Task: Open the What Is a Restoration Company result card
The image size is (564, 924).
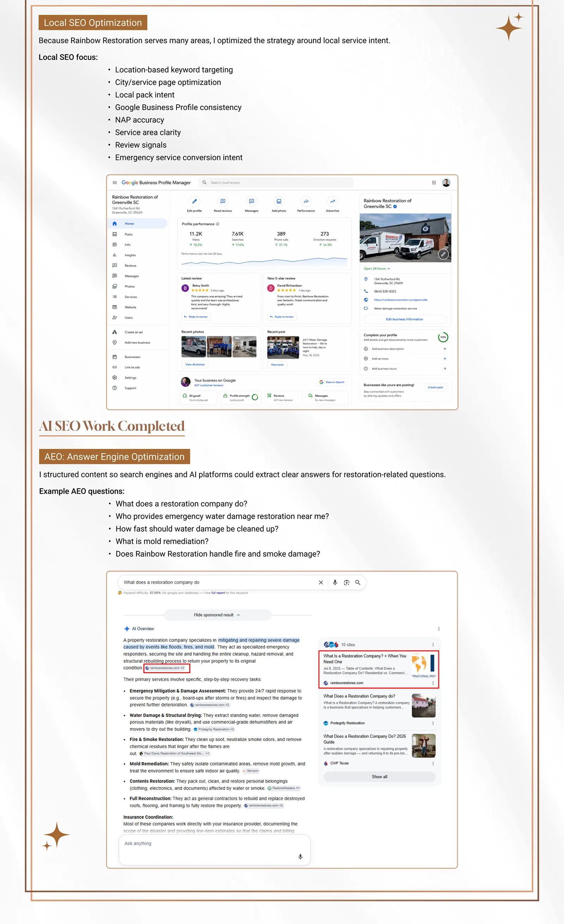Action: [379, 669]
